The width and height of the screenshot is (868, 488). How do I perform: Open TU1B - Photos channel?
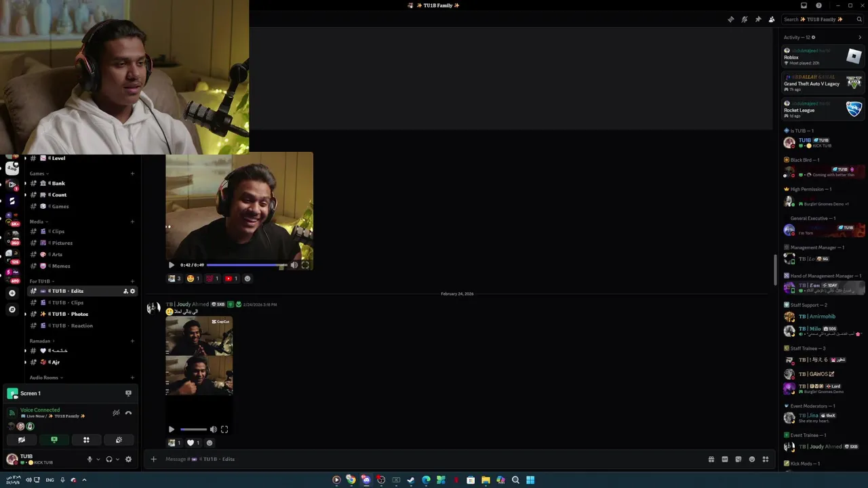tap(81, 314)
